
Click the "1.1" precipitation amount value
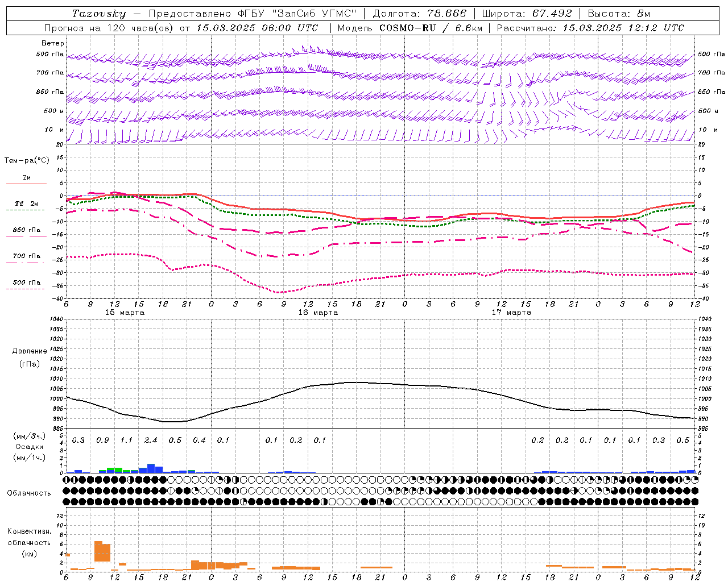point(126,440)
